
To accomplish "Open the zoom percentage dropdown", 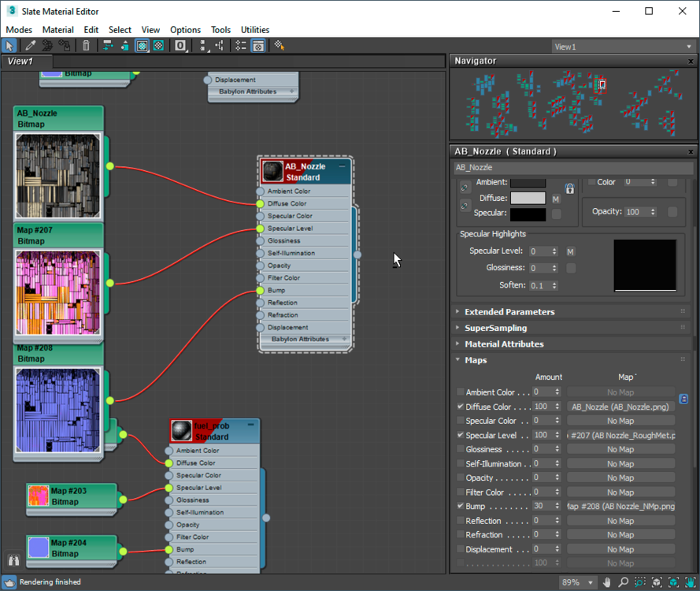I will point(589,583).
